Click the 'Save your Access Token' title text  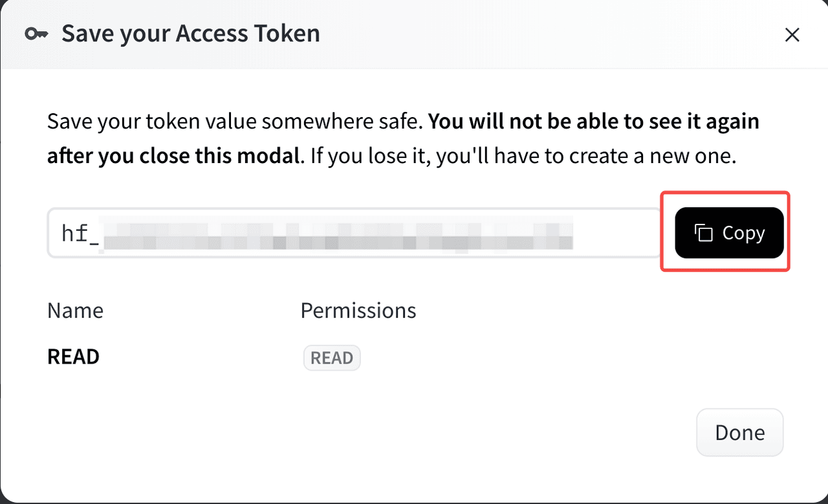[190, 33]
